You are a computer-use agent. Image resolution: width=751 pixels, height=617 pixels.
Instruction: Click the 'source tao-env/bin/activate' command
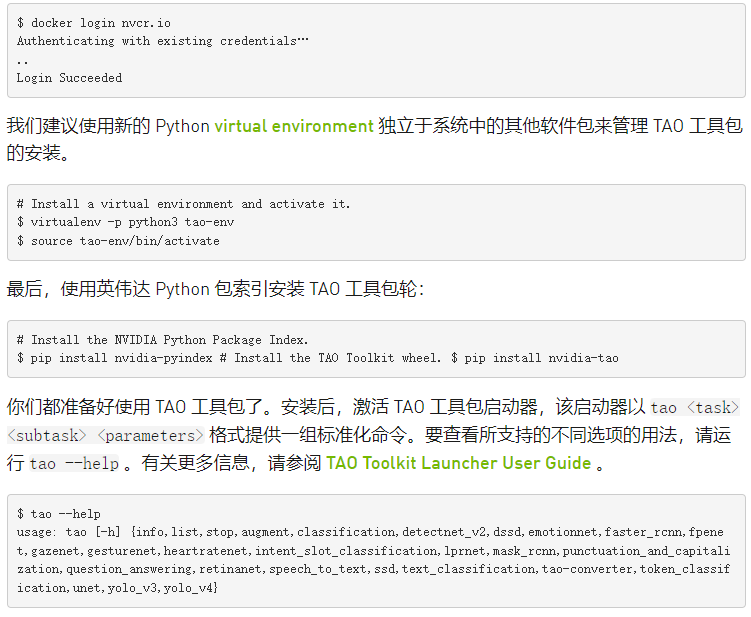tap(118, 241)
